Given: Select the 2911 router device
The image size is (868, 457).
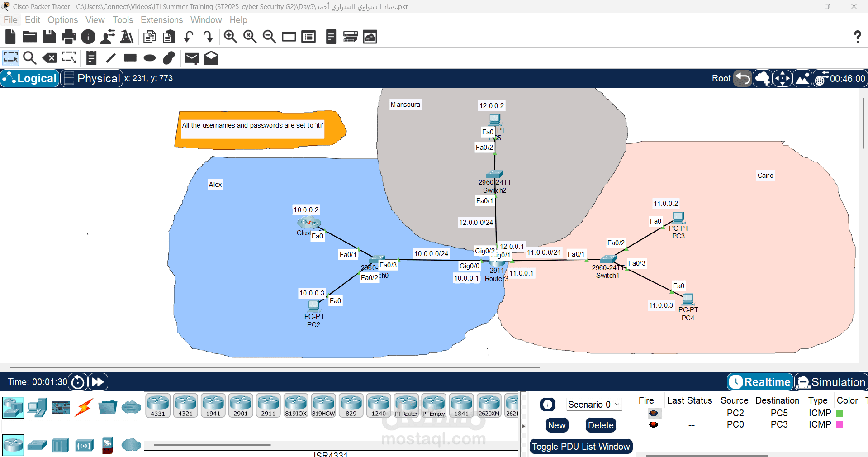Looking at the screenshot, I should pyautogui.click(x=268, y=405).
